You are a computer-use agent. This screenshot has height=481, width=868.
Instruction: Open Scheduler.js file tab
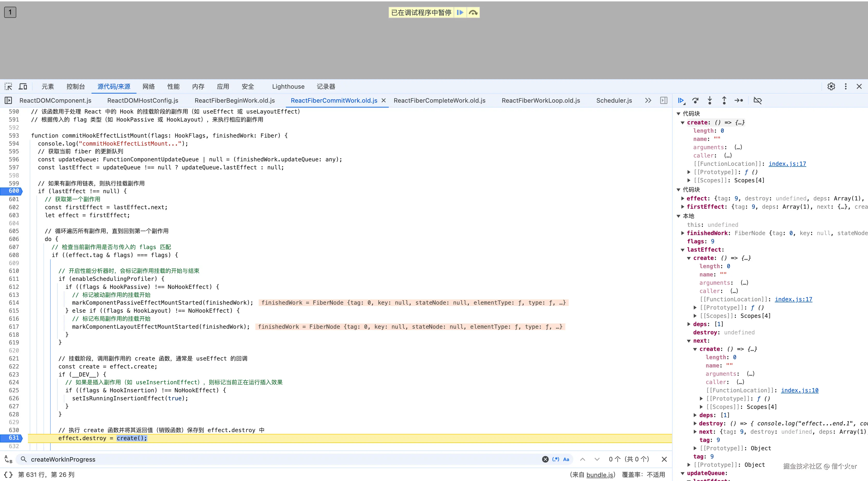pyautogui.click(x=614, y=100)
